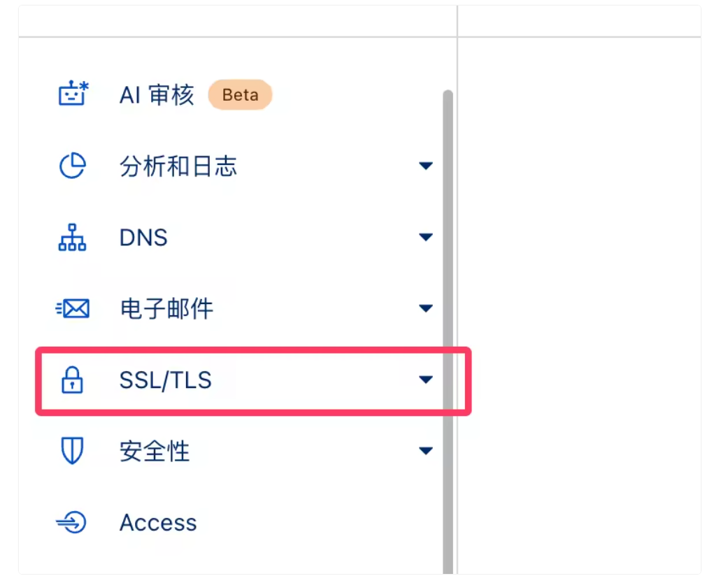The height and width of the screenshot is (583, 728).
Task: Click the Access arrow-circle icon
Action: 71,523
